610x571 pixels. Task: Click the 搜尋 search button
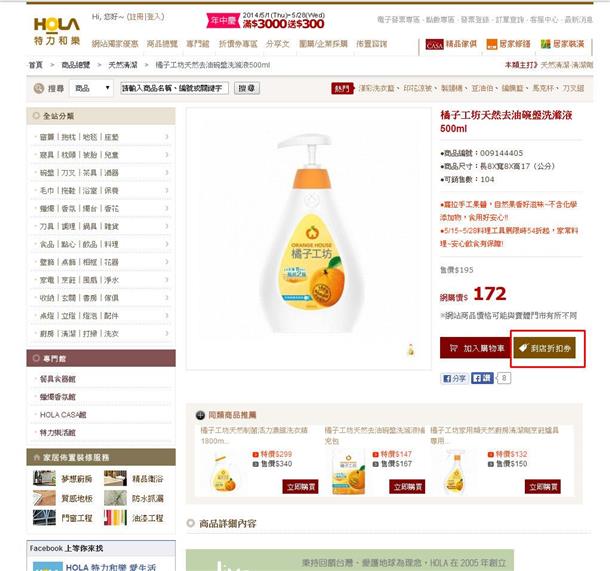(247, 88)
